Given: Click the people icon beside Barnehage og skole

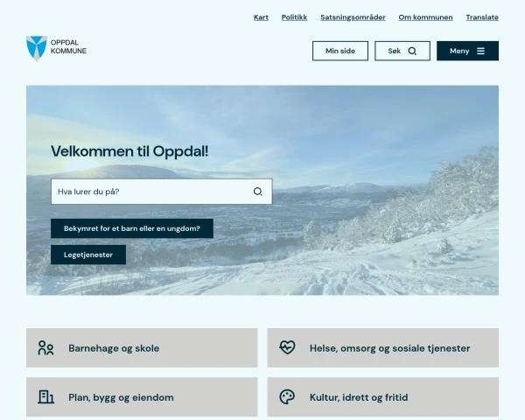Looking at the screenshot, I should (x=45, y=348).
